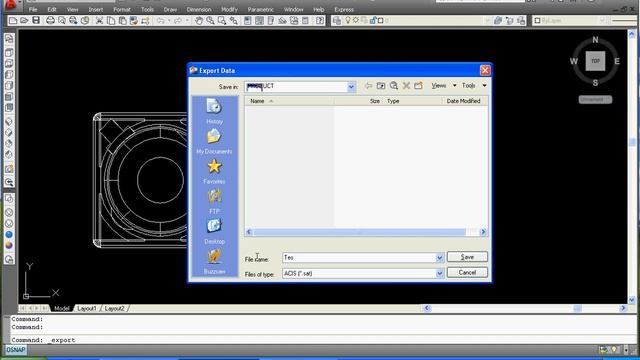Click the Cancel button
The width and height of the screenshot is (640, 360).
[x=467, y=272]
